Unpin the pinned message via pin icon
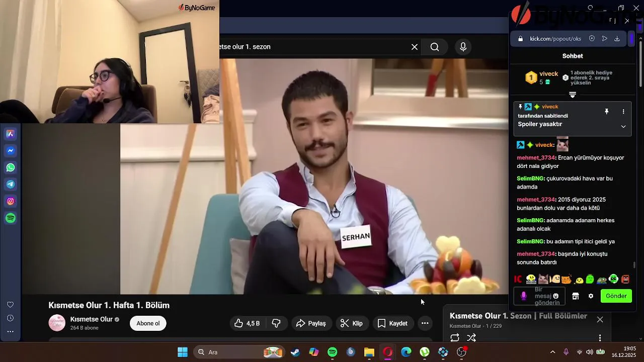This screenshot has width=644, height=362. (x=607, y=112)
